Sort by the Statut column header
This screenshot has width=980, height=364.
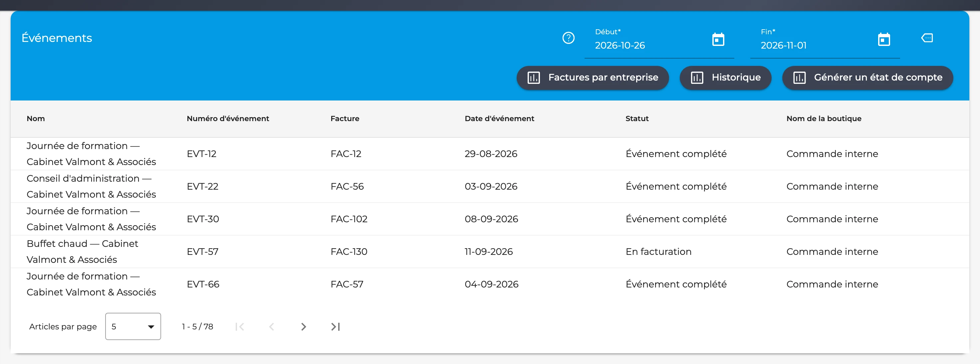tap(637, 119)
